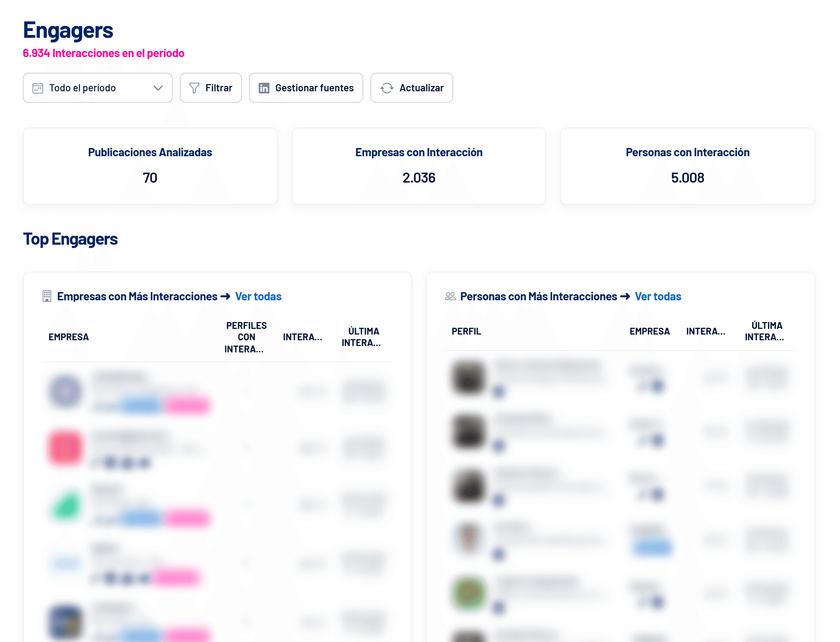Open the 'Todo el período' date dropdown
The height and width of the screenshot is (642, 840).
tap(97, 88)
